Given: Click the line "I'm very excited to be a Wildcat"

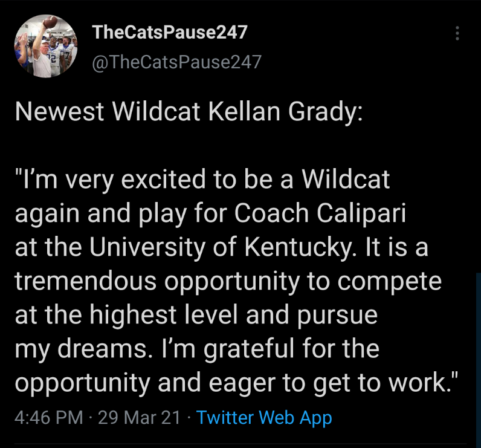Looking at the screenshot, I should pos(202,180).
